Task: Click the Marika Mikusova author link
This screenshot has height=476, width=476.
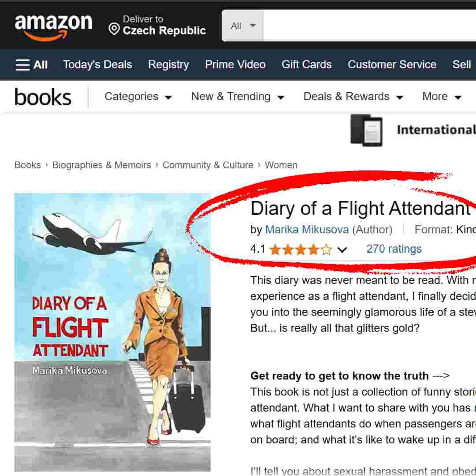Action: [x=307, y=230]
